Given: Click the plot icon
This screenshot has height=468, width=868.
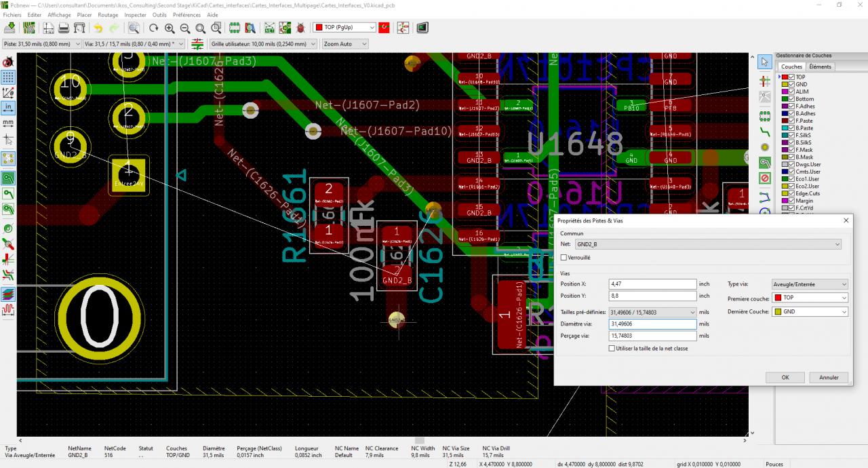Looking at the screenshot, I should 79,28.
